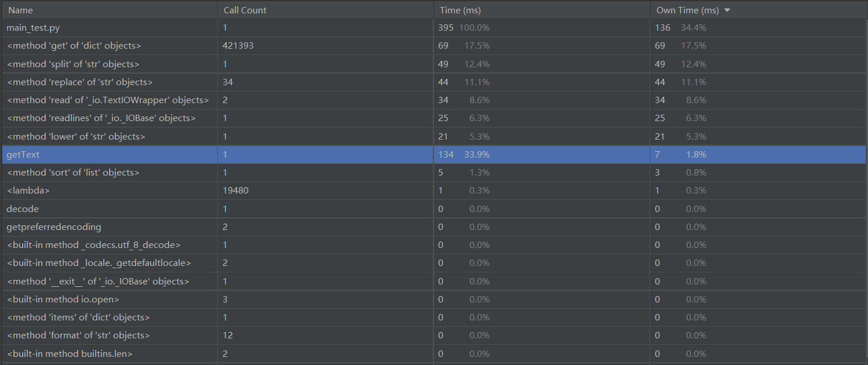The width and height of the screenshot is (868, 365).
Task: Select the decode function row
Action: coord(23,209)
